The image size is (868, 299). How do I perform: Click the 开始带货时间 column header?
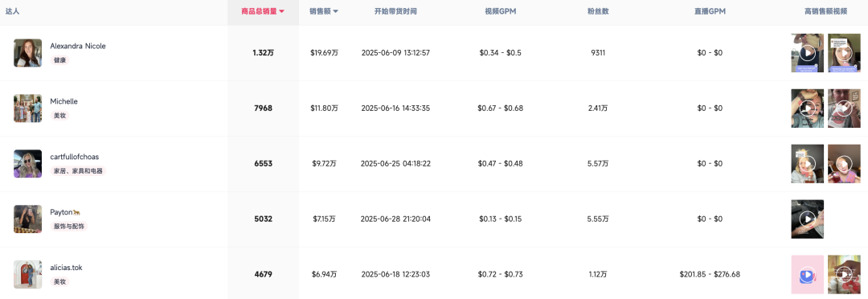(395, 11)
